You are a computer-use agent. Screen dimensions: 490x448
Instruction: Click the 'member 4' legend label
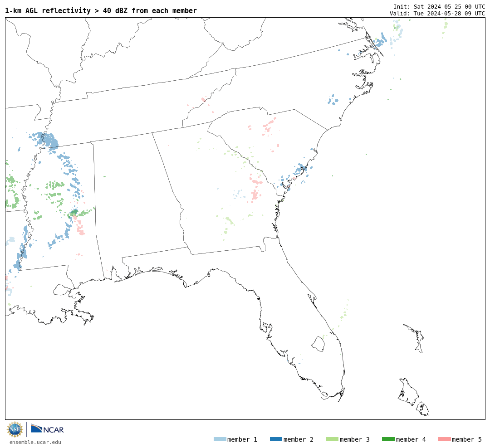(x=411, y=439)
